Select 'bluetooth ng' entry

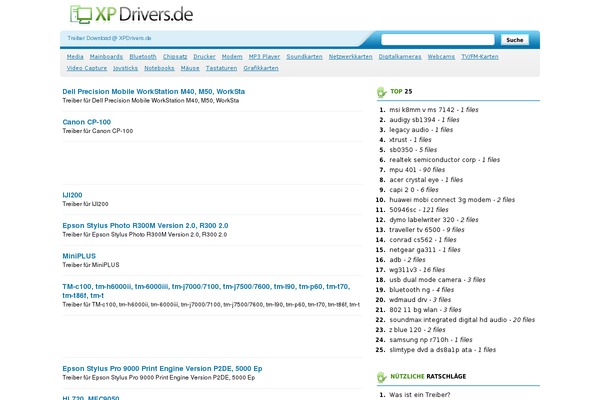409,290
